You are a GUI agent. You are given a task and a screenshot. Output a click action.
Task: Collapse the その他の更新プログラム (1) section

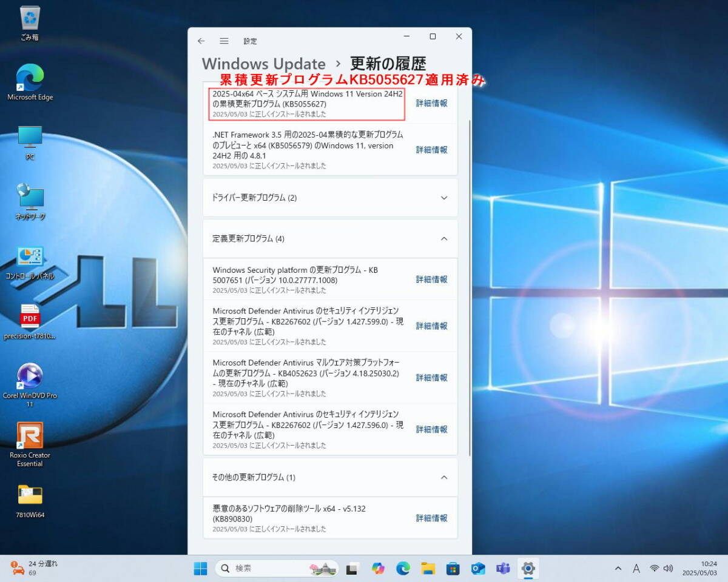tap(443, 478)
